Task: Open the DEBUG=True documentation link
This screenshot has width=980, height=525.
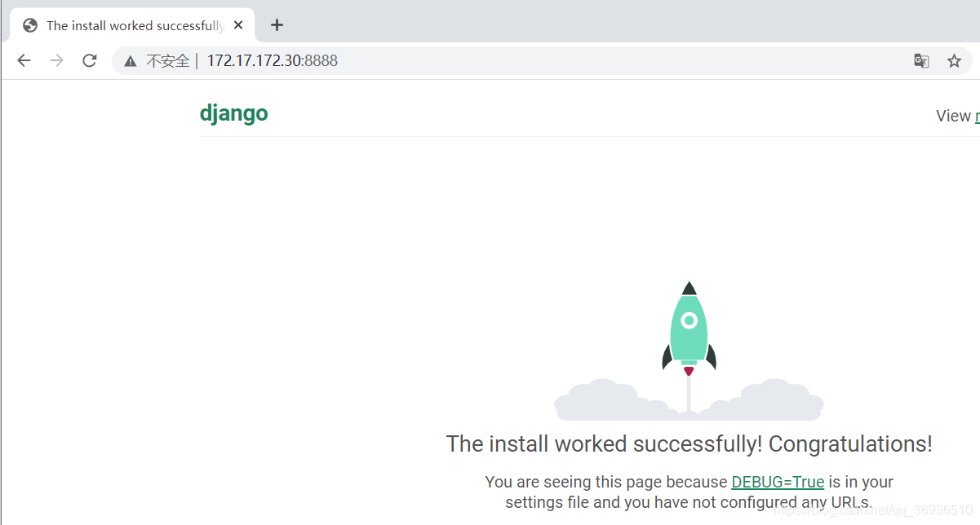Action: click(x=778, y=482)
